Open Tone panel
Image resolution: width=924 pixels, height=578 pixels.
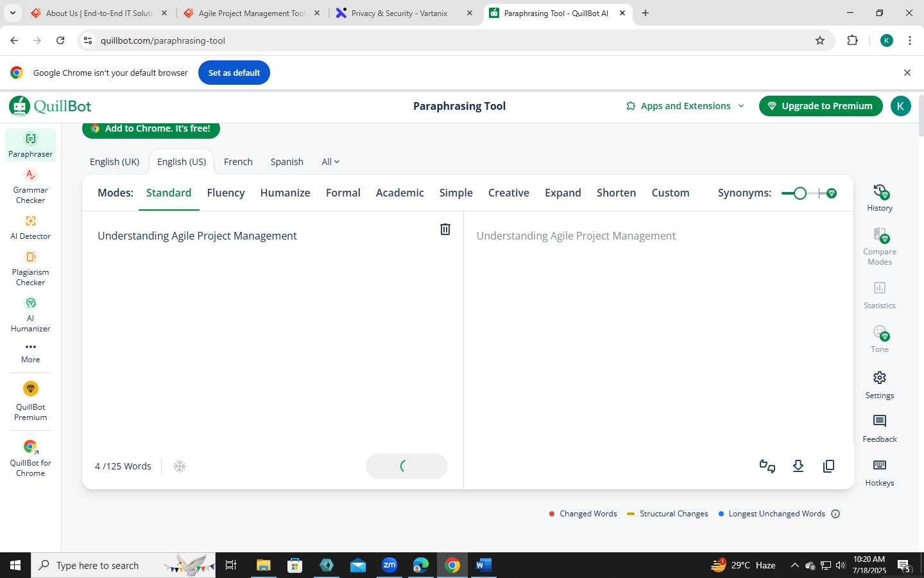pos(880,338)
